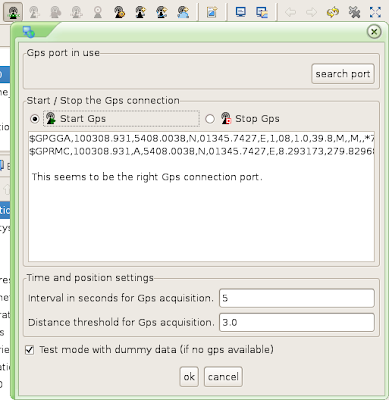This screenshot has height=400, width=389.
Task: Click the yellow refresh arrows toolbar icon
Action: point(333,12)
